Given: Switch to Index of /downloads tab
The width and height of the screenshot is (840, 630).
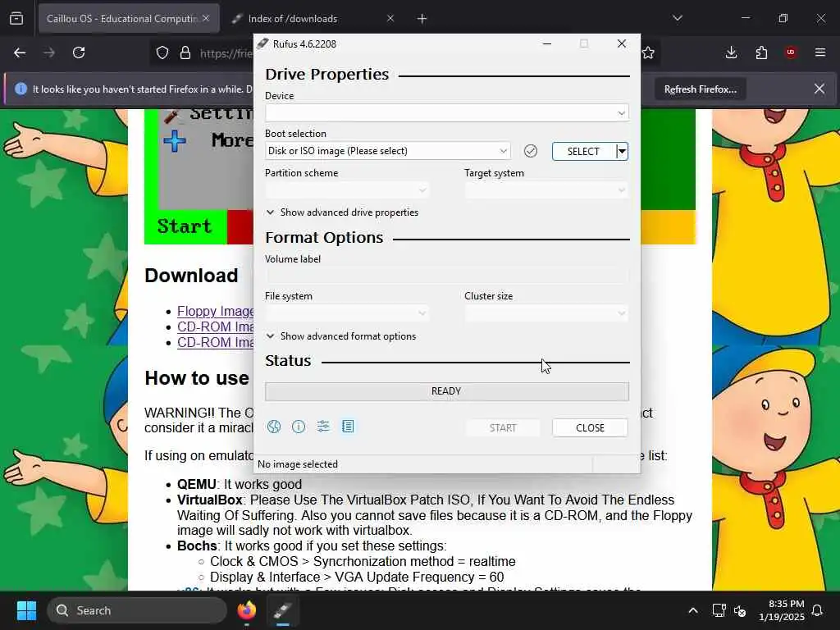Looking at the screenshot, I should pos(293,19).
